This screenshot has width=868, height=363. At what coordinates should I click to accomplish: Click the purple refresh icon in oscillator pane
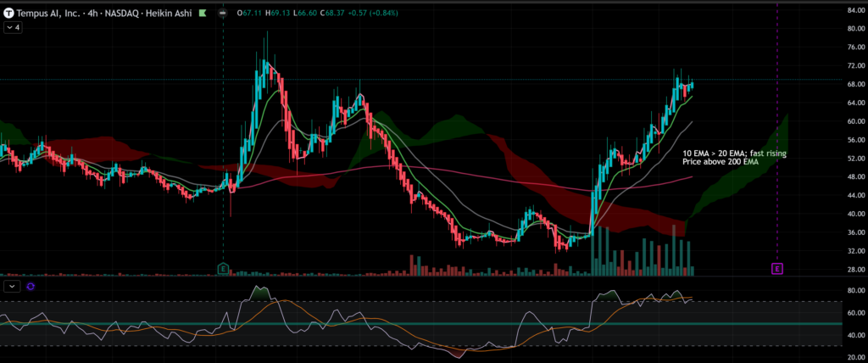click(x=31, y=287)
